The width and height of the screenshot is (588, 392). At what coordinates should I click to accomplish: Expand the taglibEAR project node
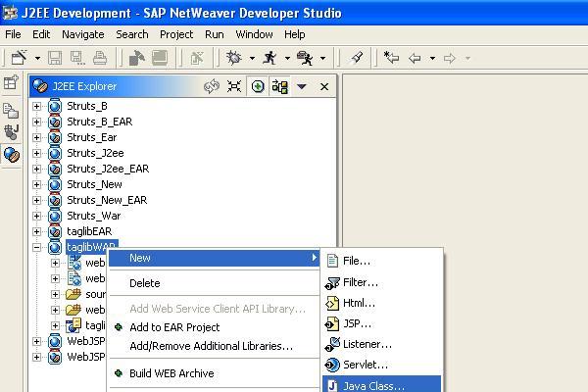[37, 231]
